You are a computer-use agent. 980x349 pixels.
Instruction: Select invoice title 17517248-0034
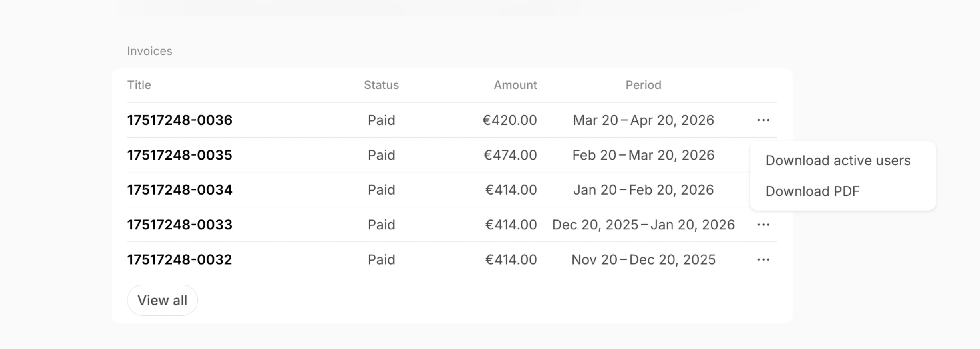pyautogui.click(x=179, y=189)
